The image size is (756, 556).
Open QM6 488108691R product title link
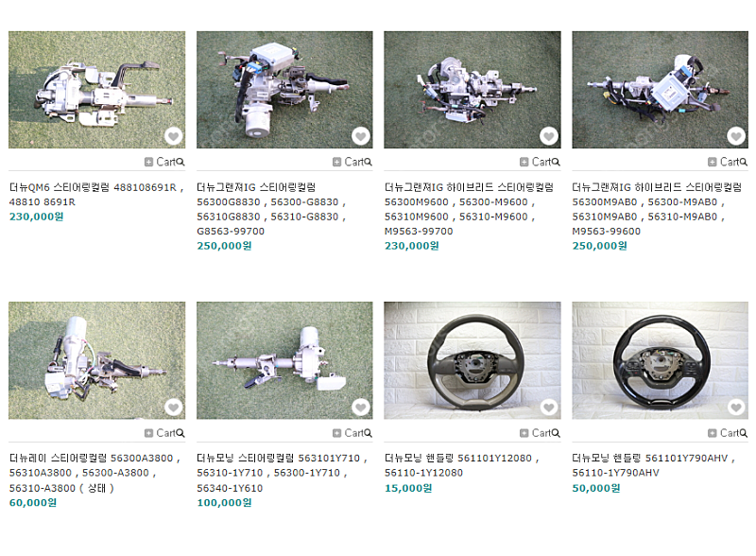pos(96,195)
